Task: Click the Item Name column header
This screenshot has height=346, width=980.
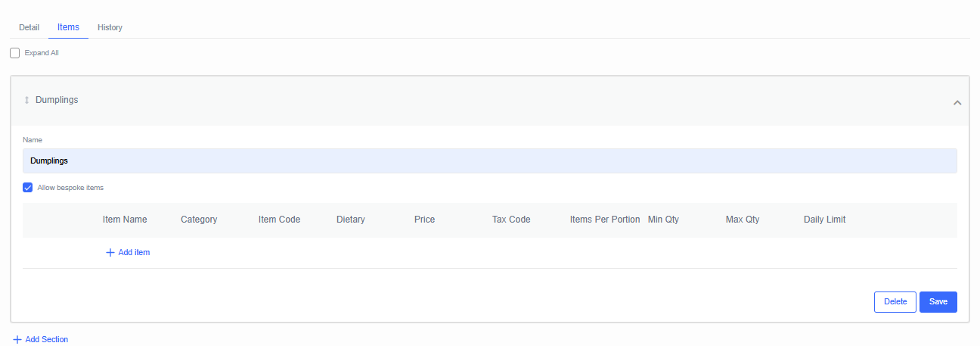Action: click(125, 220)
